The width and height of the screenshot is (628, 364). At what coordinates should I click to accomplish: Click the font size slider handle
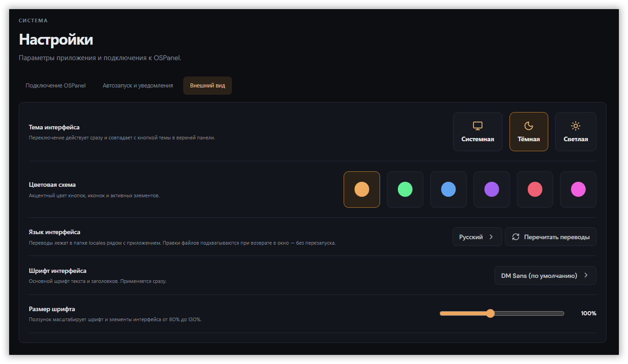[490, 313]
